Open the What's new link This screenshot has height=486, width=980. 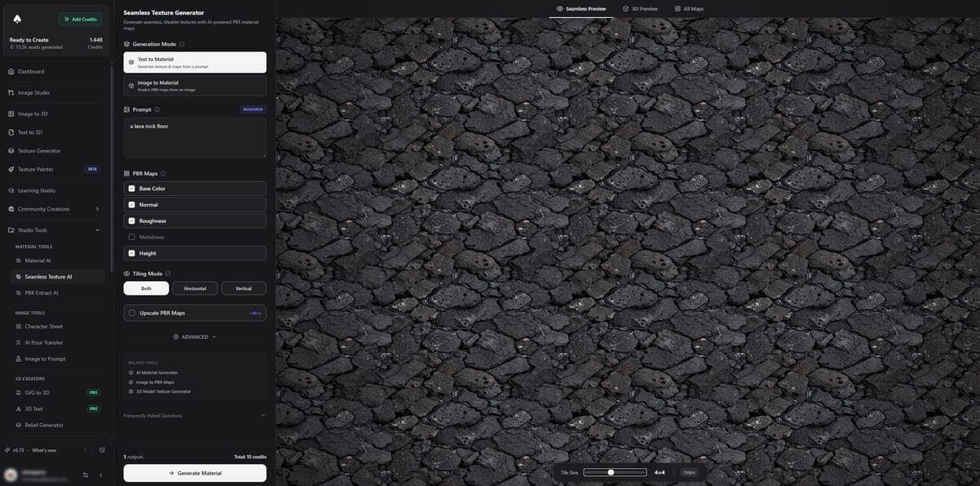click(x=44, y=450)
